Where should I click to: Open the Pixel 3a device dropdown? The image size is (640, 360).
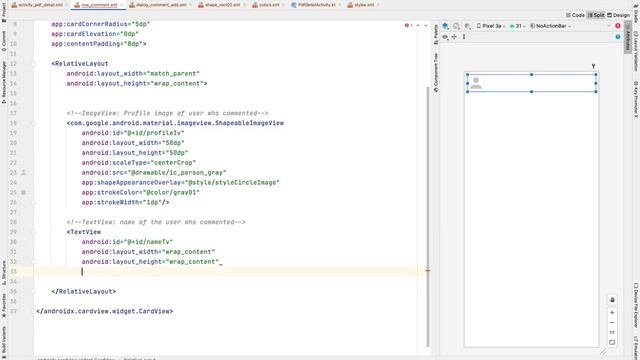pyautogui.click(x=491, y=26)
